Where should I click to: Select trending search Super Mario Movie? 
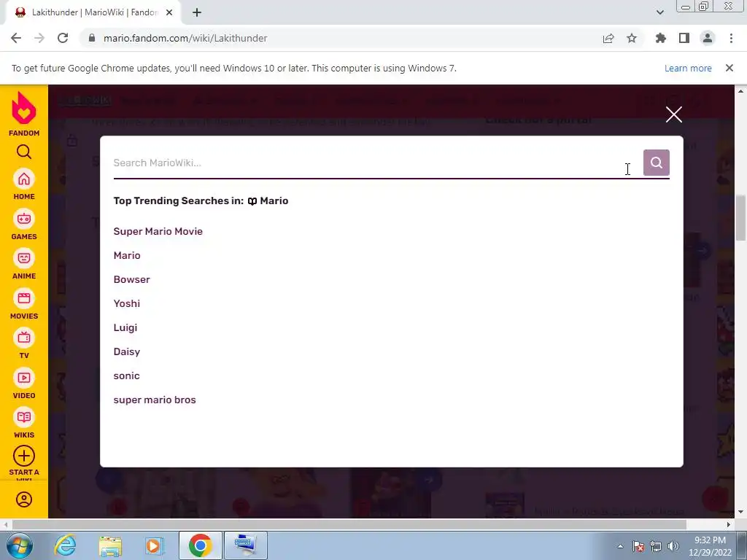[x=158, y=231]
